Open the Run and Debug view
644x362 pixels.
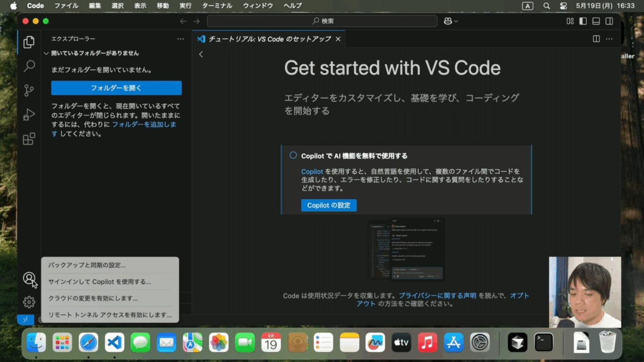29,115
